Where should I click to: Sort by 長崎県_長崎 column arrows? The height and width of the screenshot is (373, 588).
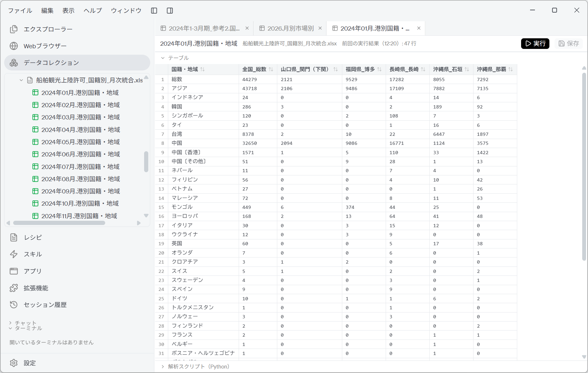point(423,70)
